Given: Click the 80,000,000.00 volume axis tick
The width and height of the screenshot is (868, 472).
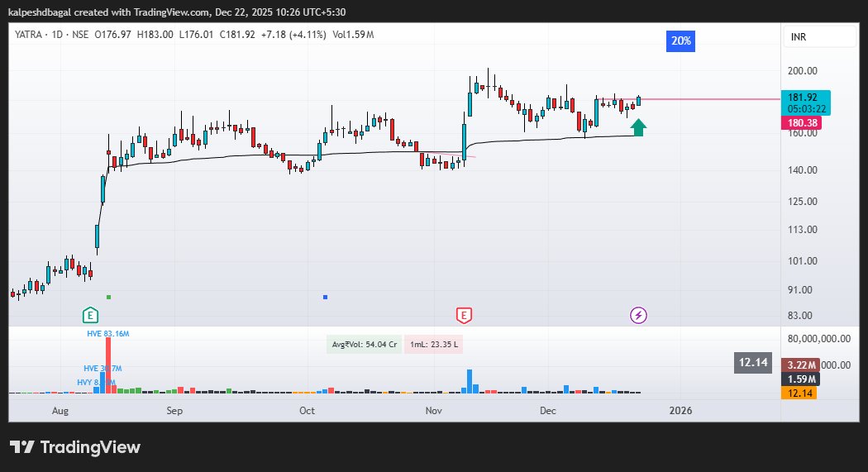Looking at the screenshot, I should [x=818, y=339].
